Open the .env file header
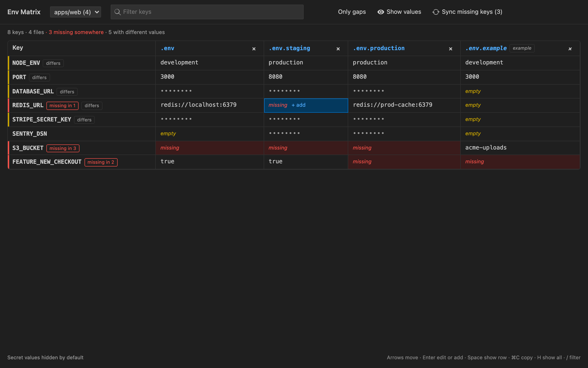Viewport: 588px width, 368px height. (167, 48)
